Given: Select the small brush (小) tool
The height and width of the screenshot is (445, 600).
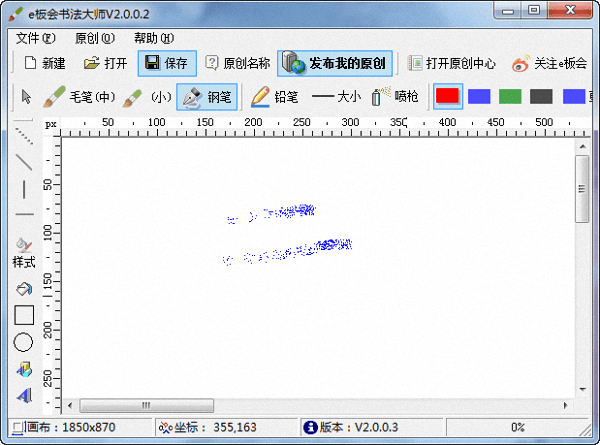Looking at the screenshot, I should (x=147, y=97).
